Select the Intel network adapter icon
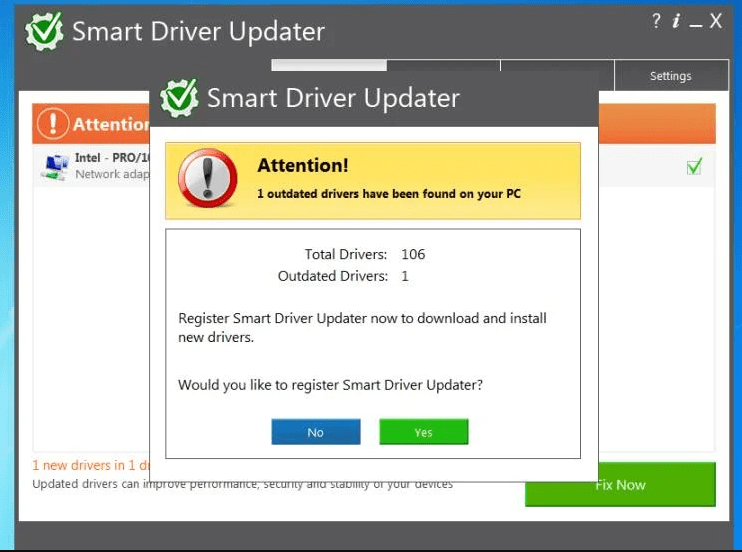Image resolution: width=742 pixels, height=552 pixels. pyautogui.click(x=55, y=167)
